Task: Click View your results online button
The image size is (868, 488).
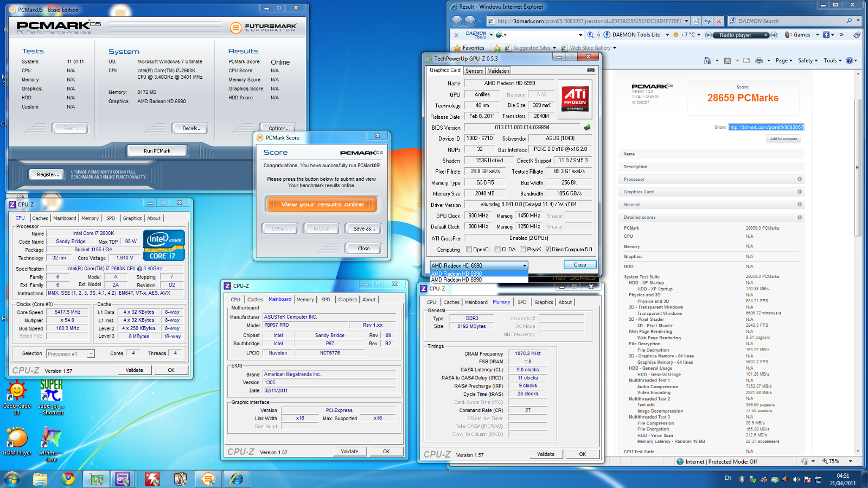Action: [322, 205]
